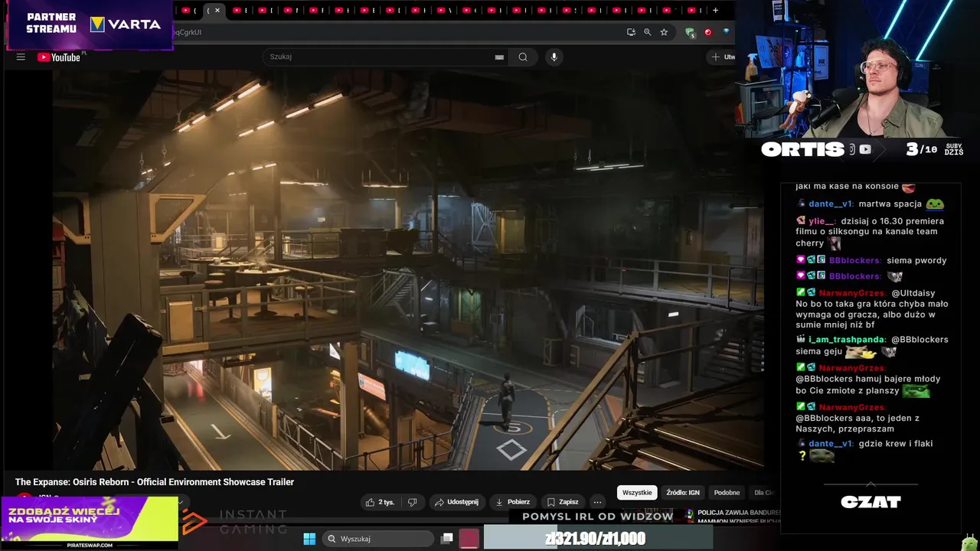Click the magnifier search button

coord(523,57)
